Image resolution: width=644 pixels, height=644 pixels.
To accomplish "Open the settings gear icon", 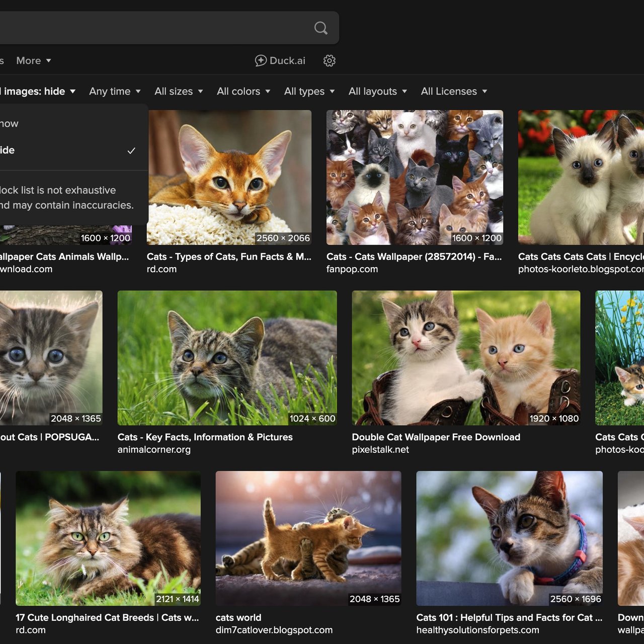I will click(x=330, y=61).
